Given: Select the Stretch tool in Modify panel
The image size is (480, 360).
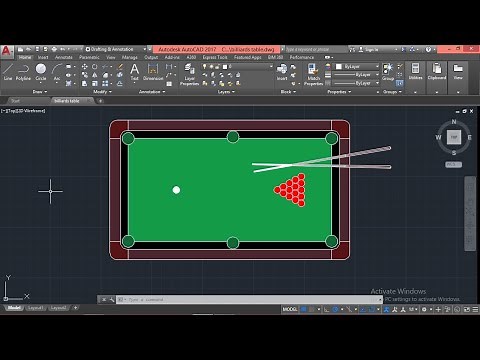Looking at the screenshot, I should point(85,83).
